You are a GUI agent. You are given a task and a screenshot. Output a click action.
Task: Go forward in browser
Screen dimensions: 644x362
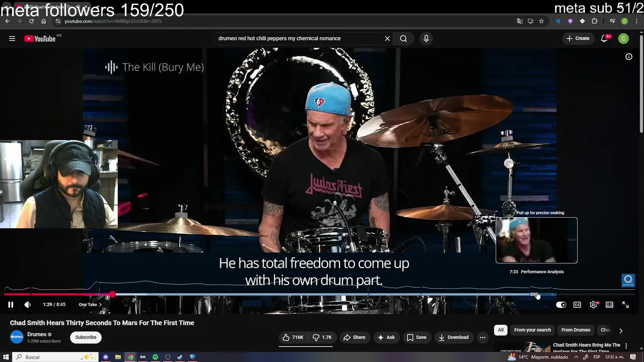pos(19,21)
